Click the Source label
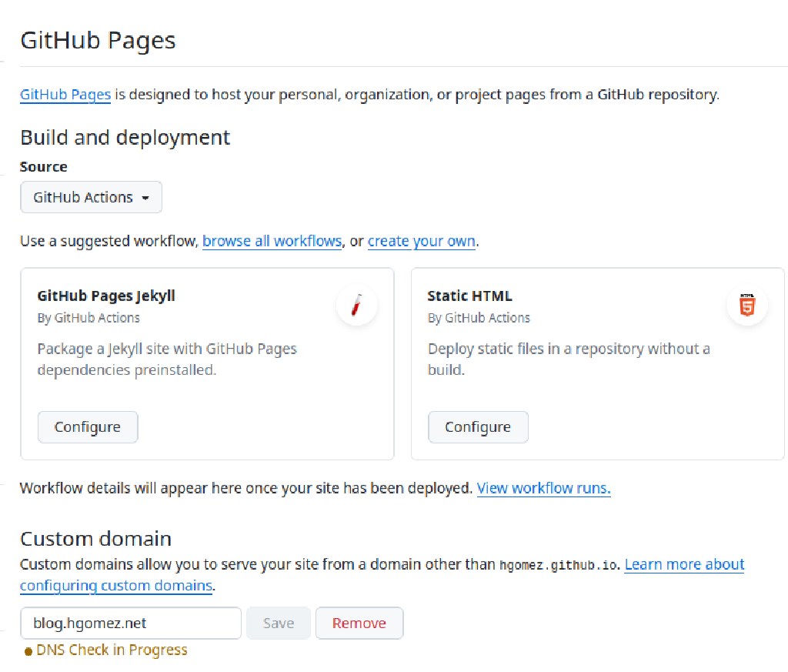The width and height of the screenshot is (788, 672). click(x=44, y=166)
